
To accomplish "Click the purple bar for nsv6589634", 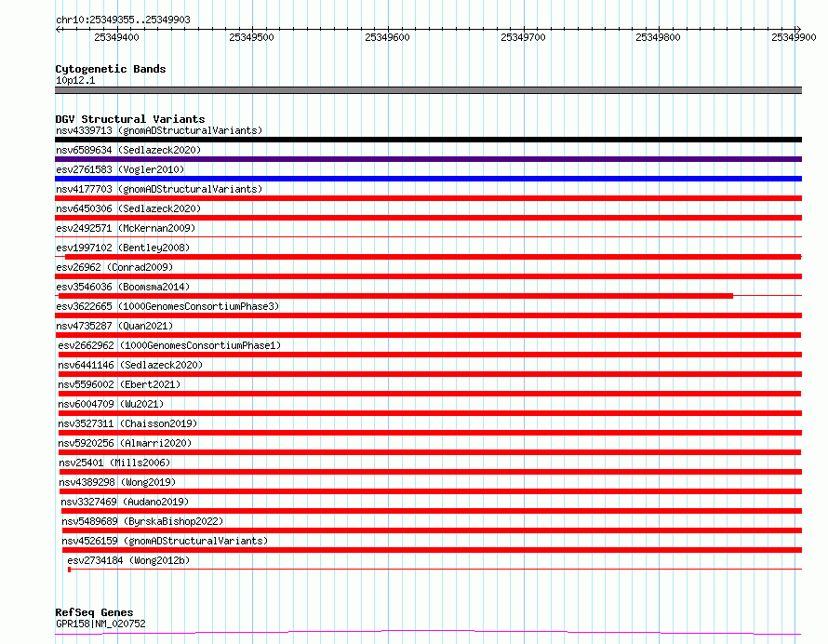I will click(x=428, y=159).
